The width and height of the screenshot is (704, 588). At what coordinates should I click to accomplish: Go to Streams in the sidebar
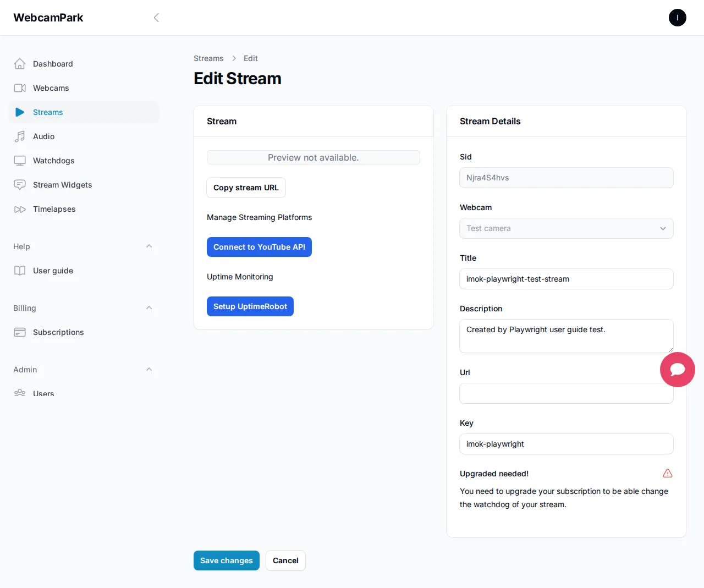tap(48, 112)
